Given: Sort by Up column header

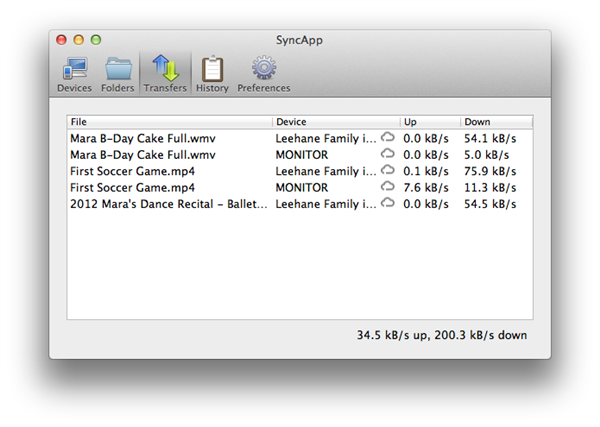Looking at the screenshot, I should [430, 122].
